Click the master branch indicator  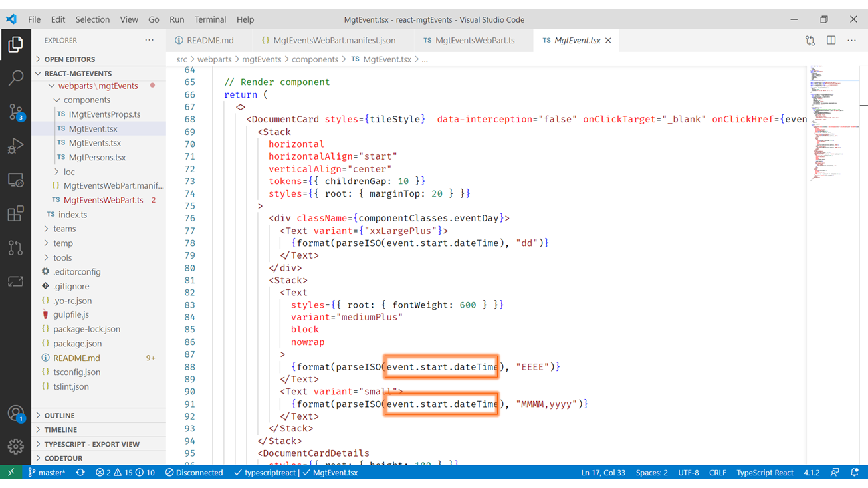tap(47, 473)
